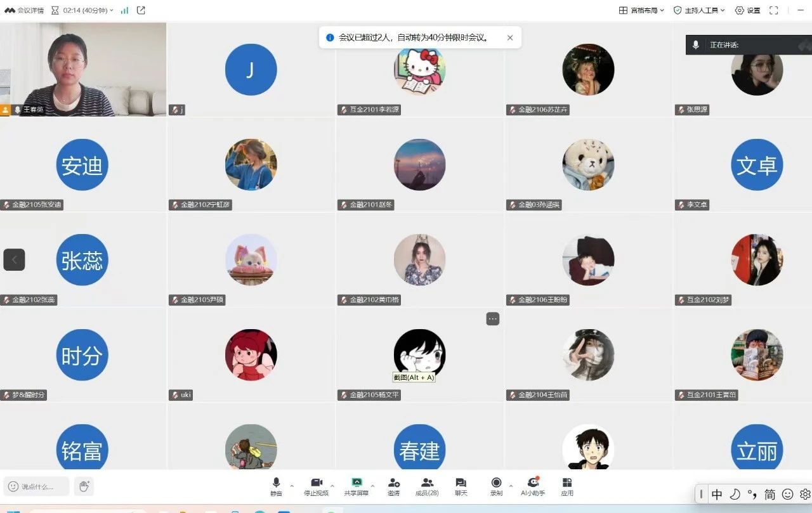This screenshot has width=812, height=513.
Task: Start screen sharing (共享屏幕)
Action: click(357, 486)
